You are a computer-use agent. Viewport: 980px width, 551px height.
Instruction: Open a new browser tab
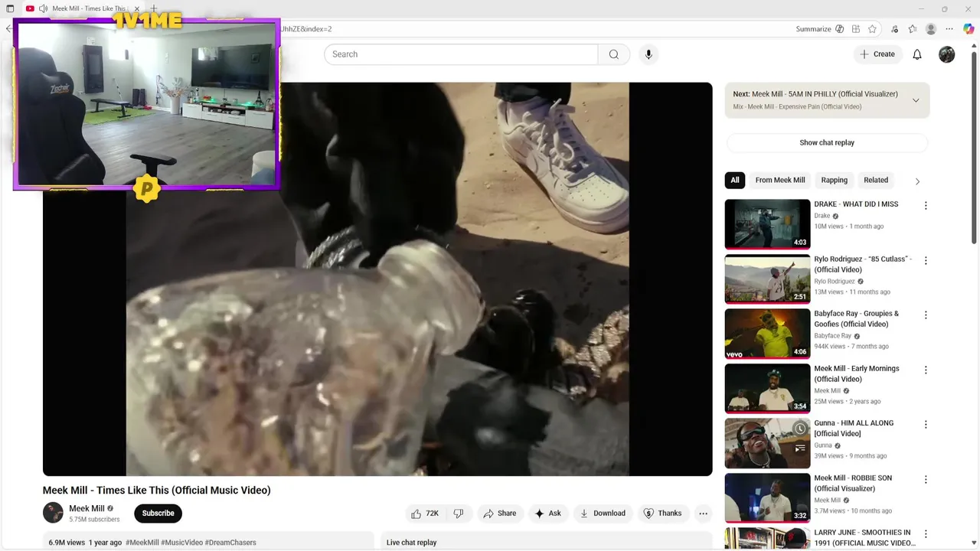[154, 8]
